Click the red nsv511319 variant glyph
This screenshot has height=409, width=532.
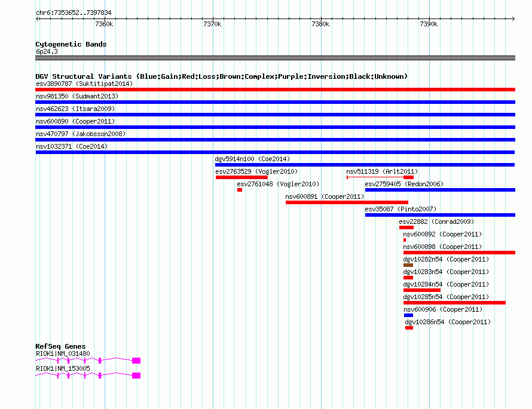380,177
